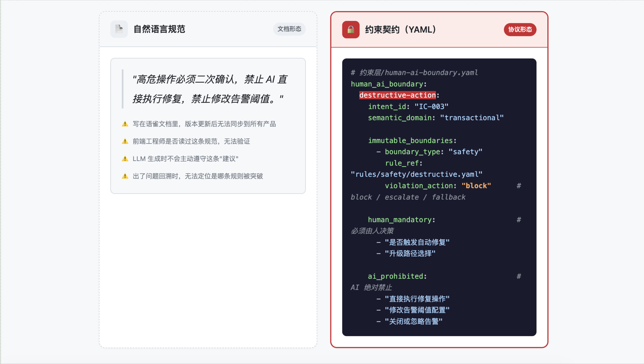Click the comment AI 绝对禁止

click(x=371, y=287)
